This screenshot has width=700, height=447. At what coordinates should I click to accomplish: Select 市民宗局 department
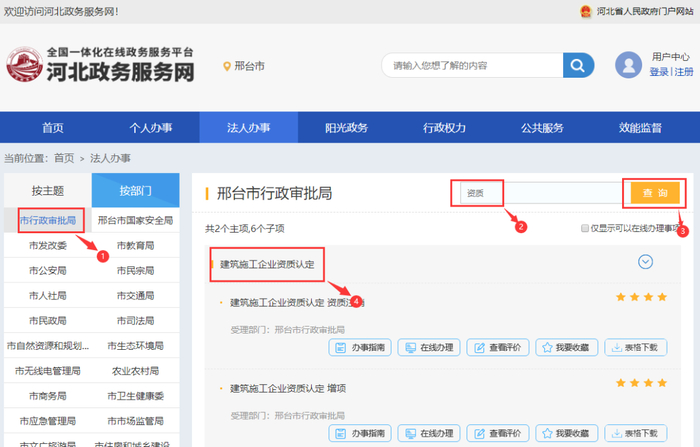(135, 270)
